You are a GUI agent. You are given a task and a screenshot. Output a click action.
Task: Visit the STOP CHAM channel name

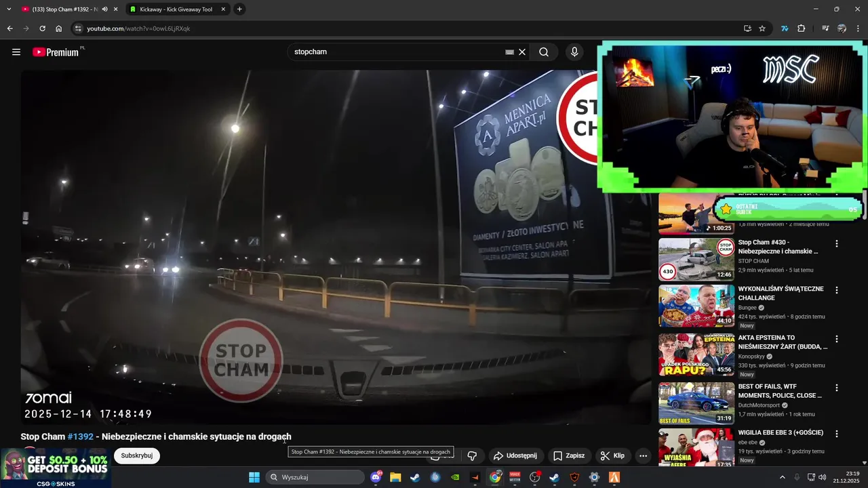(753, 261)
